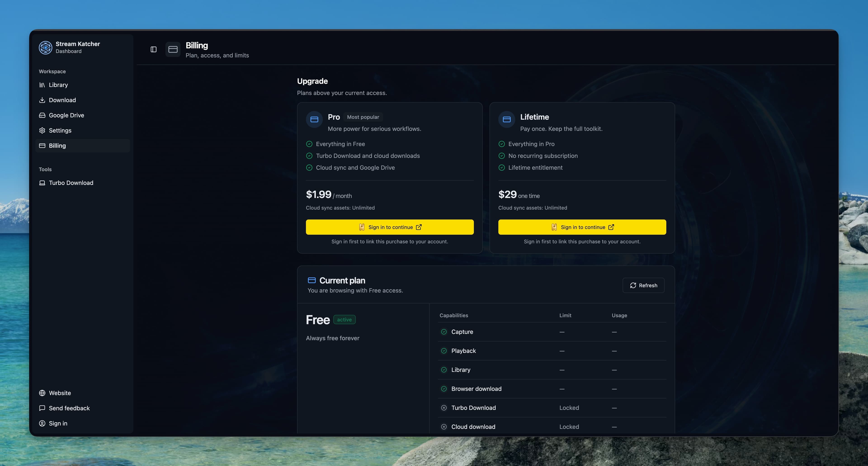Open the Website link
Image resolution: width=868 pixels, height=466 pixels.
pos(83,393)
